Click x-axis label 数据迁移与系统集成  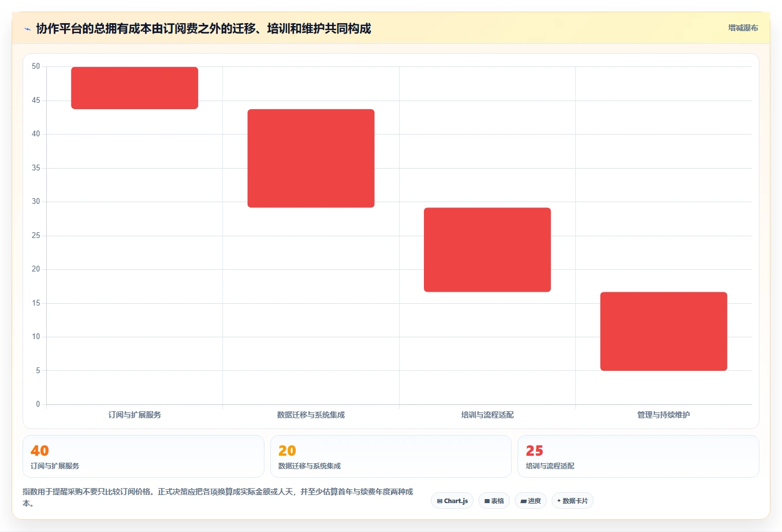tap(311, 415)
